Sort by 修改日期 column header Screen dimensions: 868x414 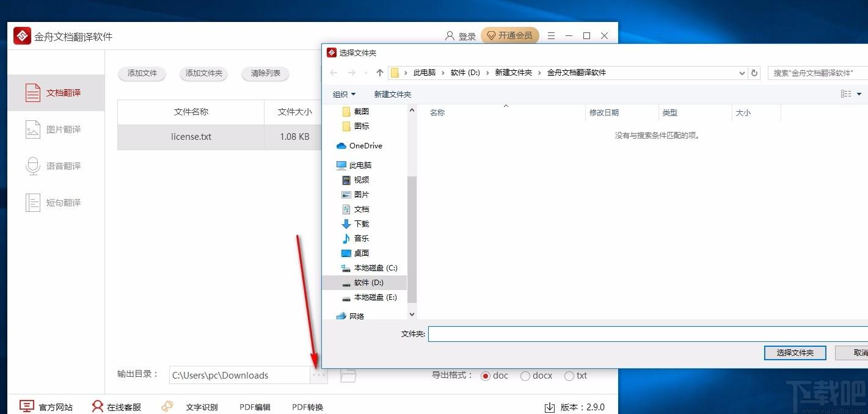pos(604,113)
